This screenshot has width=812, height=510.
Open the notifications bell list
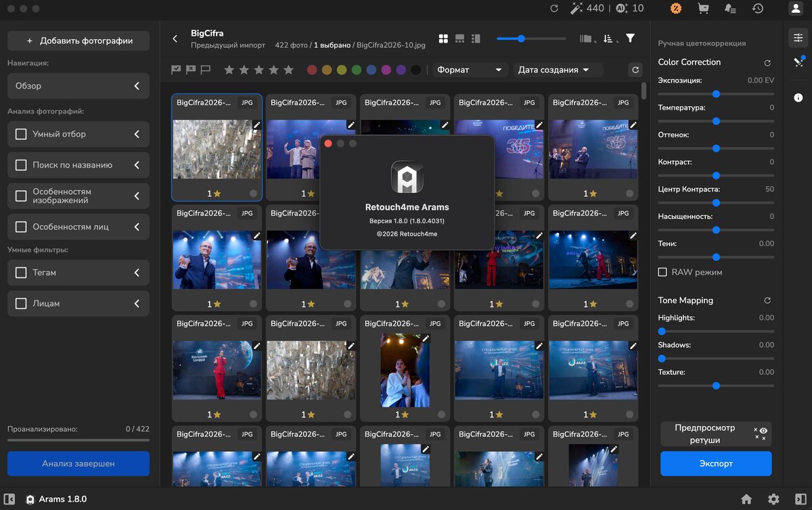(730, 9)
